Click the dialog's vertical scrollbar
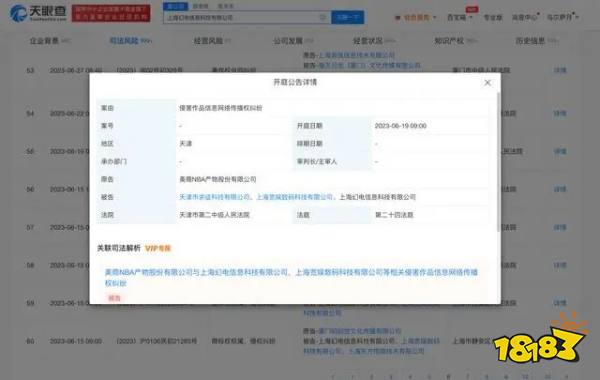600x380 pixels. (498, 161)
